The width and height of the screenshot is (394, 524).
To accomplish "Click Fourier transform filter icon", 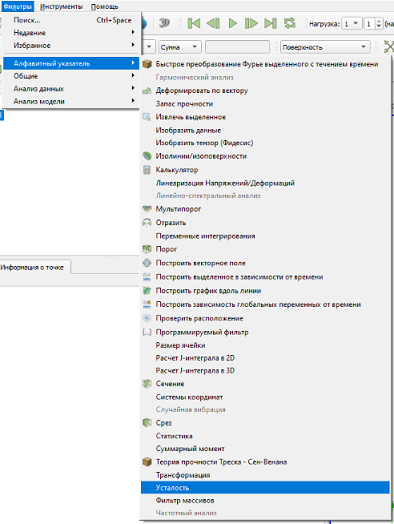I will [x=147, y=64].
